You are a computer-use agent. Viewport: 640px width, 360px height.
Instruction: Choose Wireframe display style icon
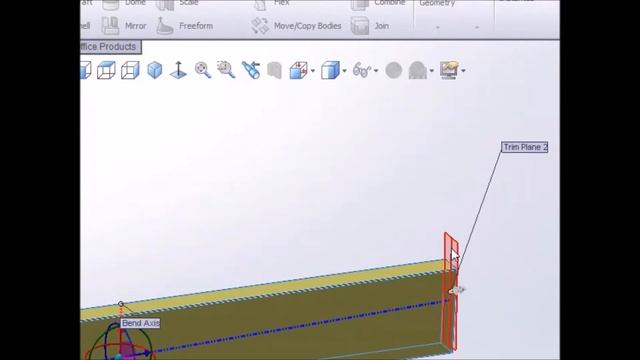(x=130, y=70)
